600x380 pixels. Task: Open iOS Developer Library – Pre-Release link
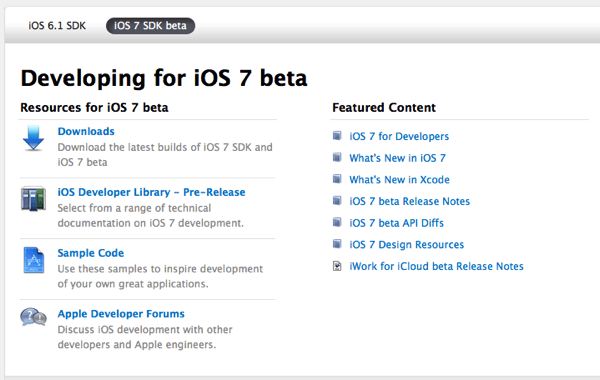point(152,192)
